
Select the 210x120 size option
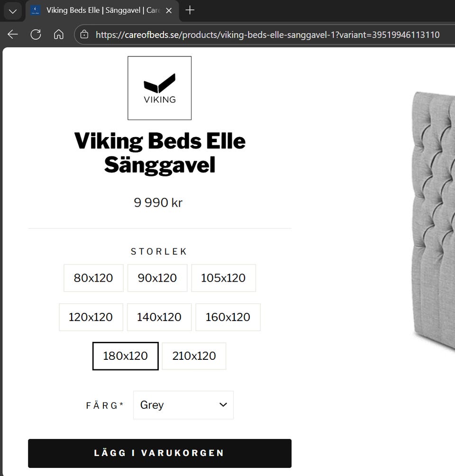[x=194, y=356]
